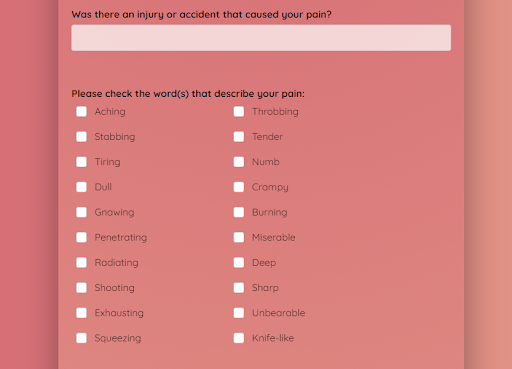Image resolution: width=512 pixels, height=369 pixels.
Task: Tick the Tender pain option
Action: 239,137
